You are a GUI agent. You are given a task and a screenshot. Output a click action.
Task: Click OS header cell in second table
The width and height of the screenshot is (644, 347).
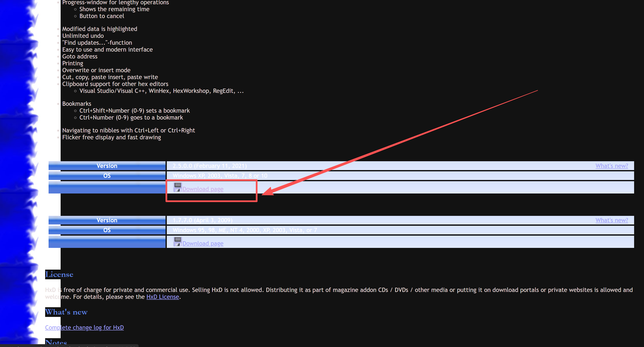pyautogui.click(x=107, y=230)
